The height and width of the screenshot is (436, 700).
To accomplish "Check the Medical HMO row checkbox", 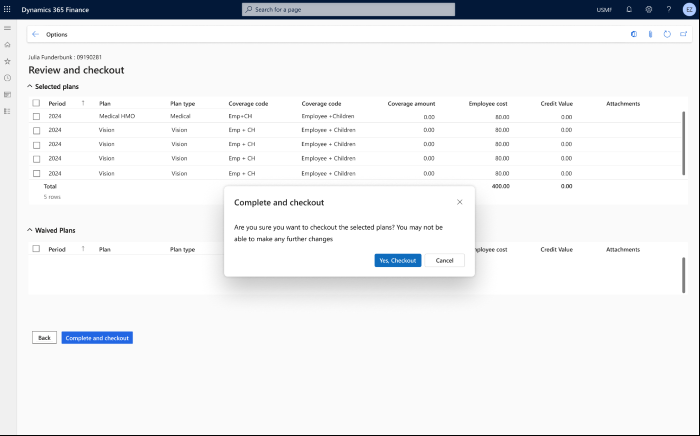I will pyautogui.click(x=37, y=116).
